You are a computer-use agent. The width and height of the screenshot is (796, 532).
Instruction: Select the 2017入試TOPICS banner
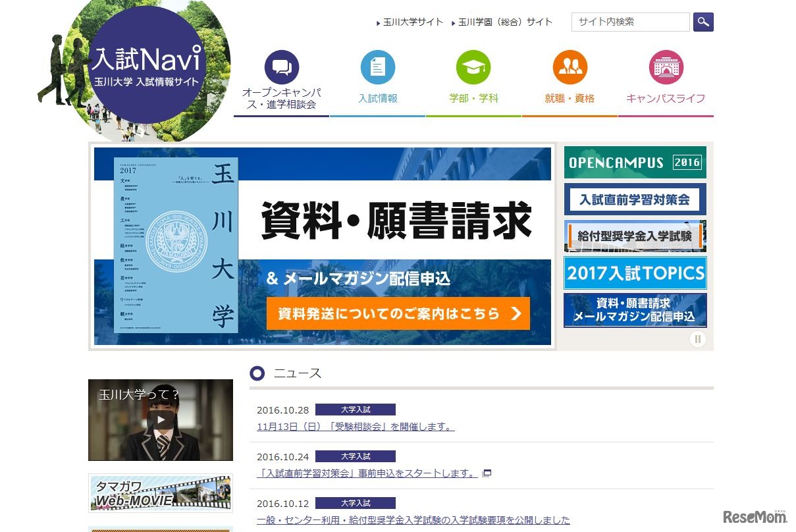[635, 273]
